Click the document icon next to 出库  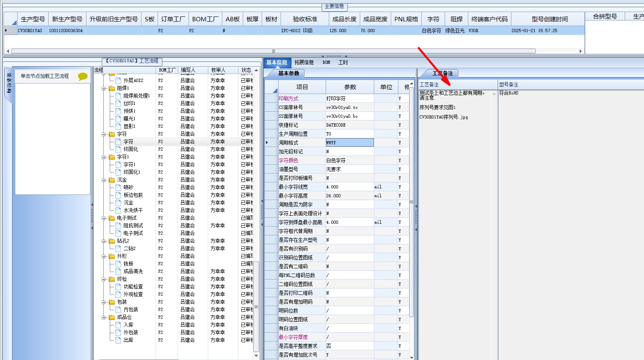tap(118, 340)
